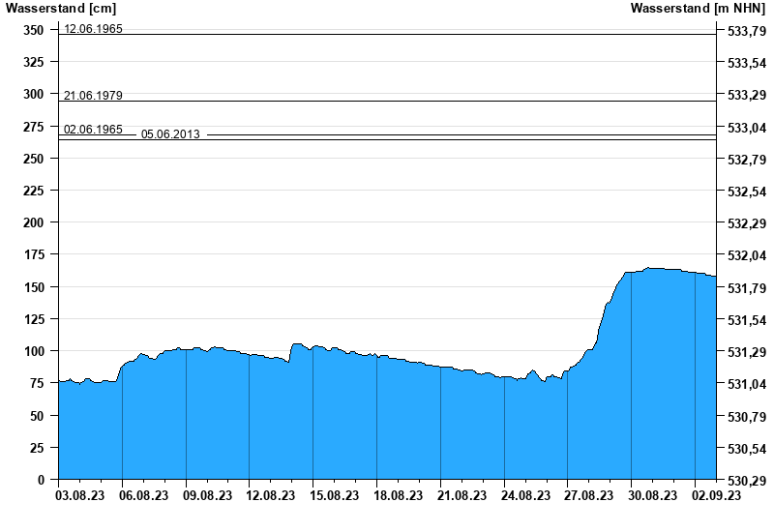Click the 06.08.23 x-axis date label
The width and height of the screenshot is (774, 532).
click(143, 495)
